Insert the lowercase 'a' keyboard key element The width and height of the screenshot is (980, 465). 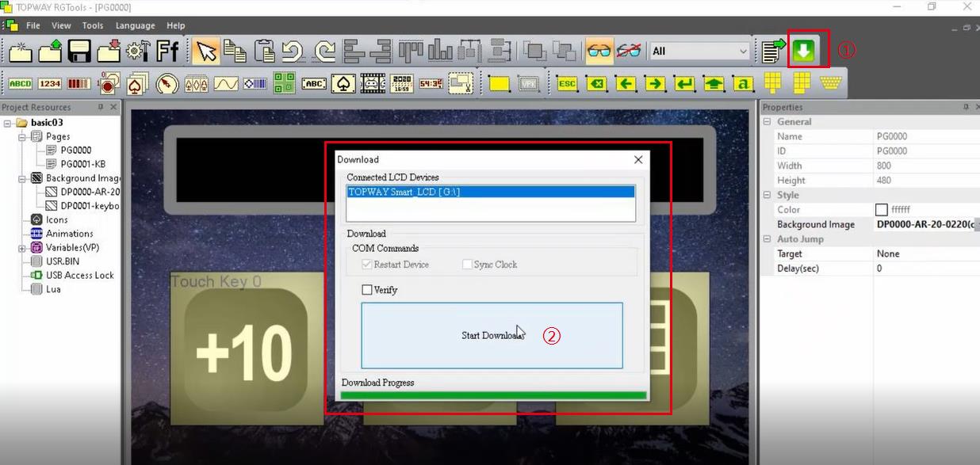(x=743, y=83)
